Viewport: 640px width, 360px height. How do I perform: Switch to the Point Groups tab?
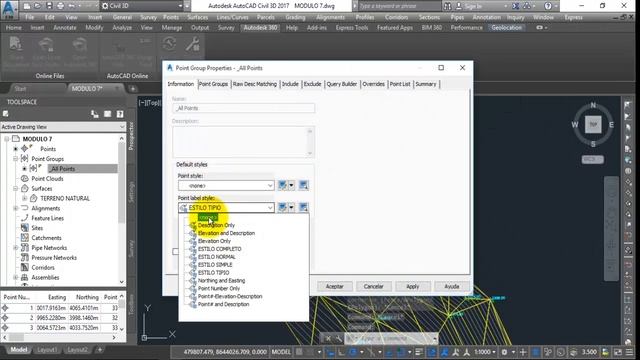tap(213, 84)
